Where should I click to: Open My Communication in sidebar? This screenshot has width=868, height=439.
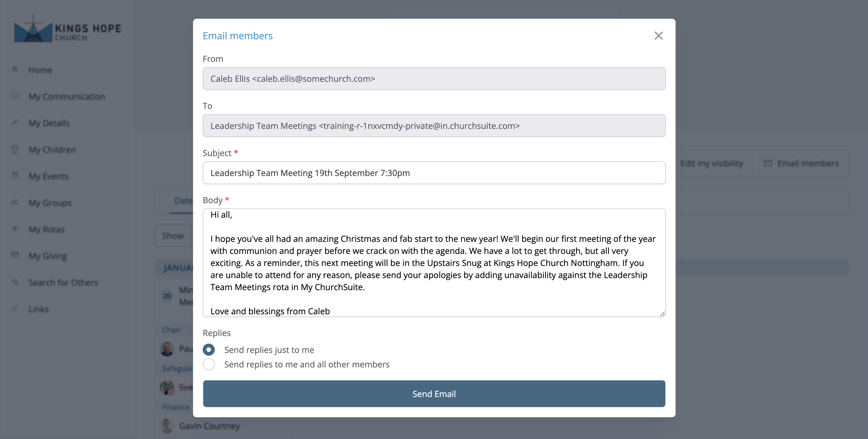coord(67,97)
